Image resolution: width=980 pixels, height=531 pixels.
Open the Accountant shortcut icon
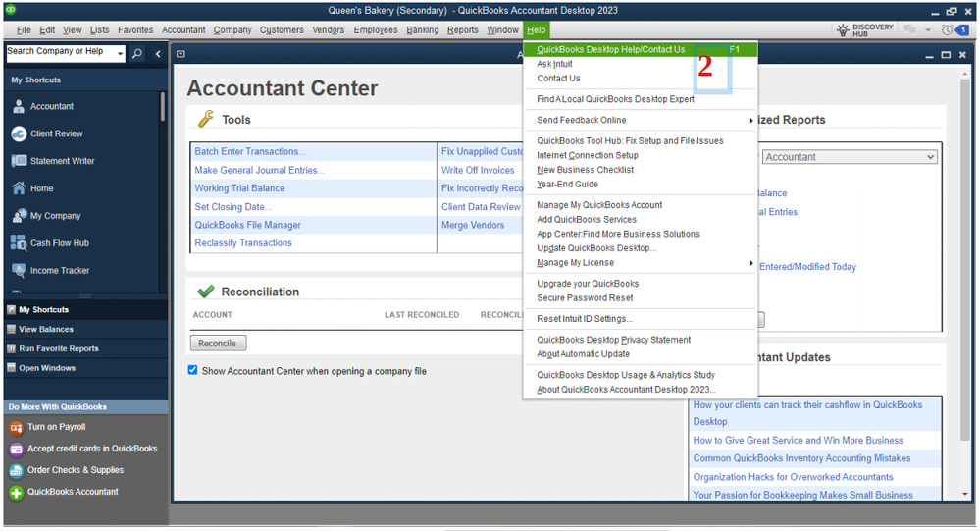[x=19, y=106]
